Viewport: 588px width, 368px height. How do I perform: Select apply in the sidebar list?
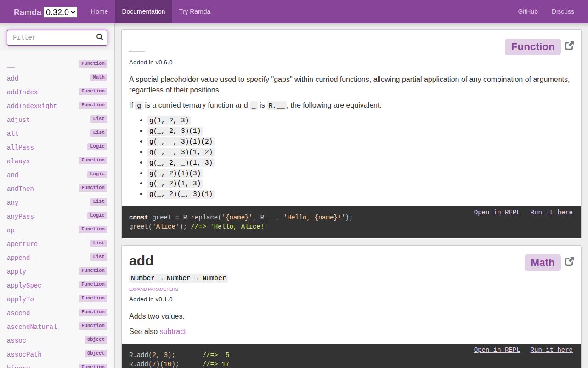pos(57,271)
